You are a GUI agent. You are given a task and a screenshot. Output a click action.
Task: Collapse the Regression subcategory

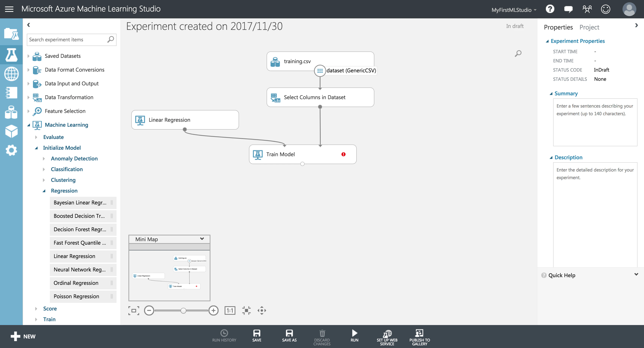click(x=44, y=191)
